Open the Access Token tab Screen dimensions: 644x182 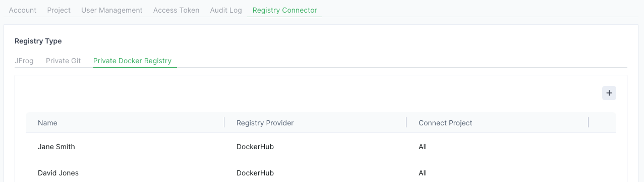[x=176, y=10]
